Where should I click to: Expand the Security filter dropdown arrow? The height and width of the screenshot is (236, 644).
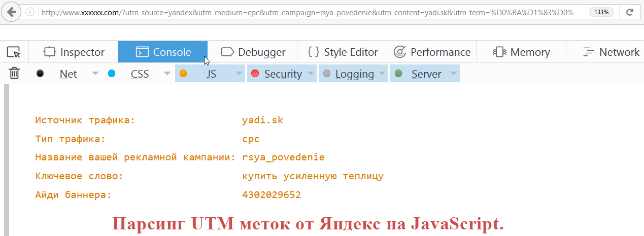click(x=311, y=74)
